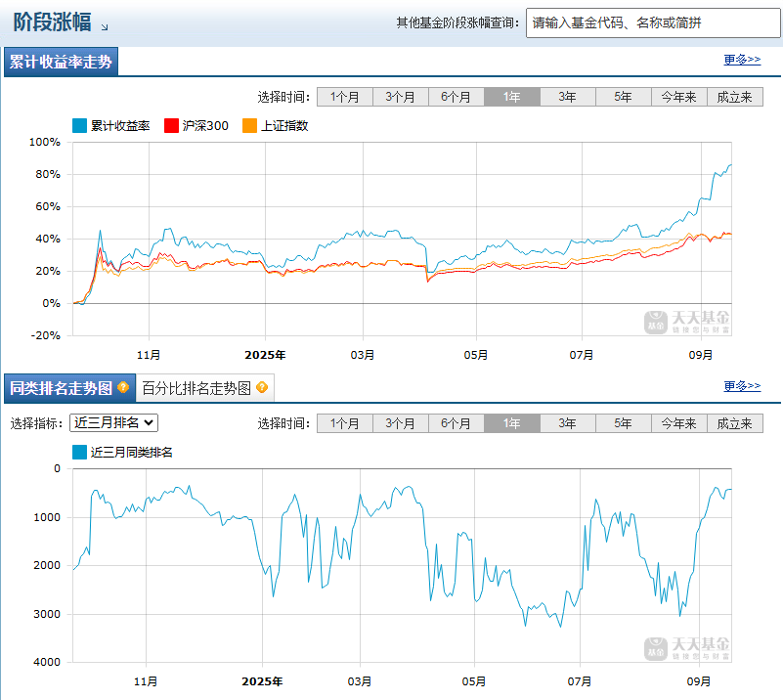
Task: Open 更多>> link for ranking chart
Action: [x=743, y=386]
